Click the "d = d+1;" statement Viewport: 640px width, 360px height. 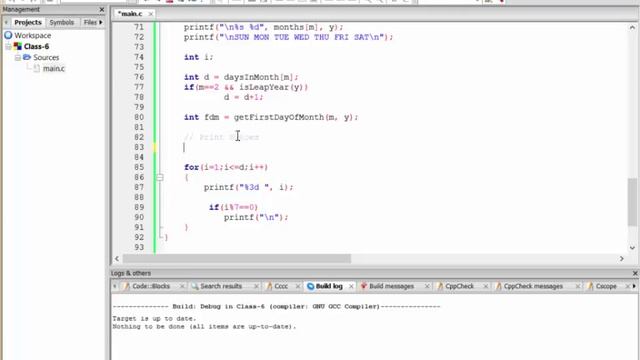point(243,97)
